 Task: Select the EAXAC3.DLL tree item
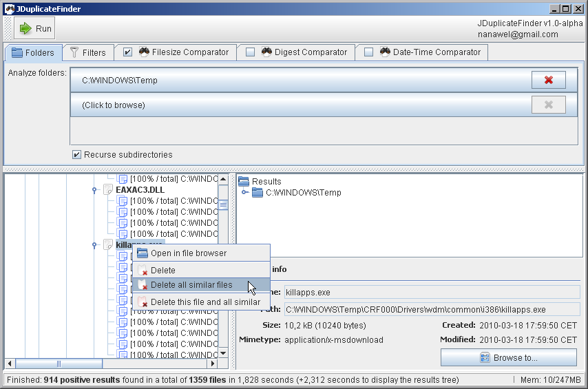click(140, 190)
